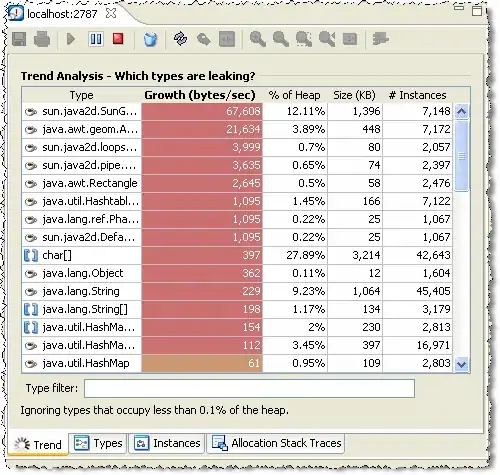Click the class icon beside java.util.Hashtabl...
The image size is (500, 475).
point(31,202)
